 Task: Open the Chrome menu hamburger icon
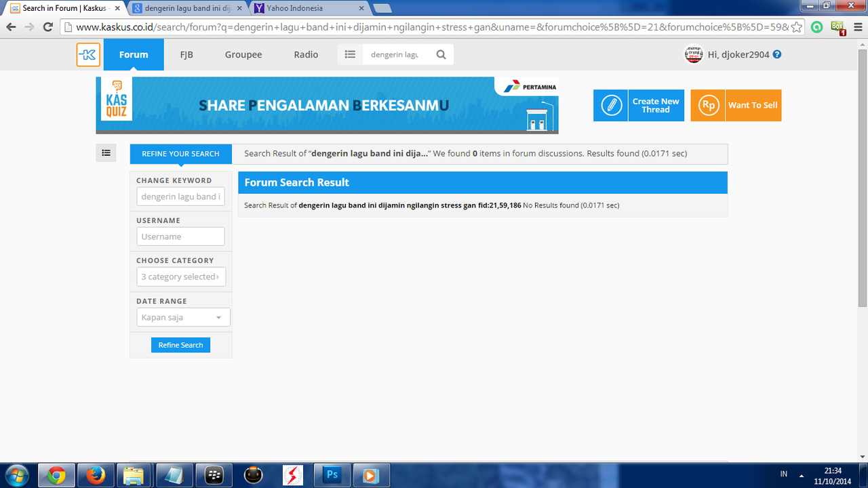[x=857, y=27]
